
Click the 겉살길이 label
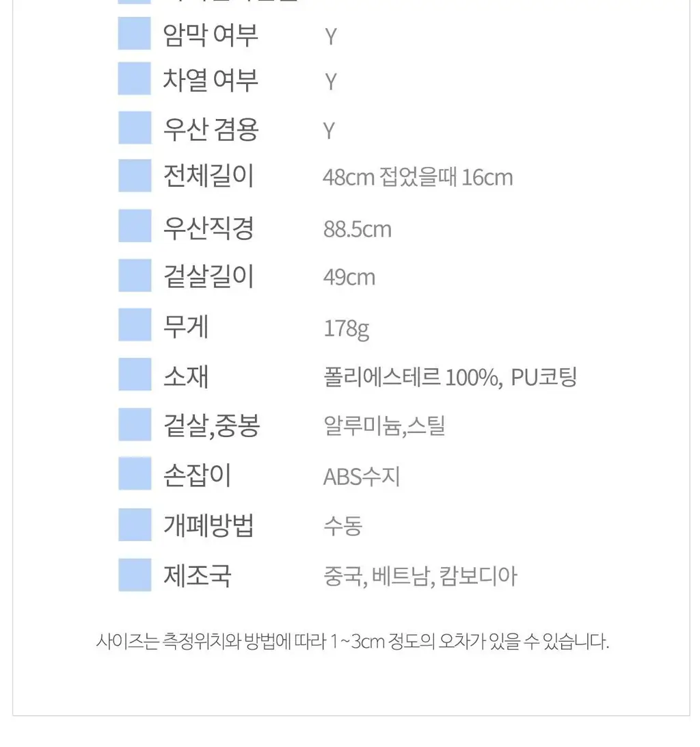point(208,276)
